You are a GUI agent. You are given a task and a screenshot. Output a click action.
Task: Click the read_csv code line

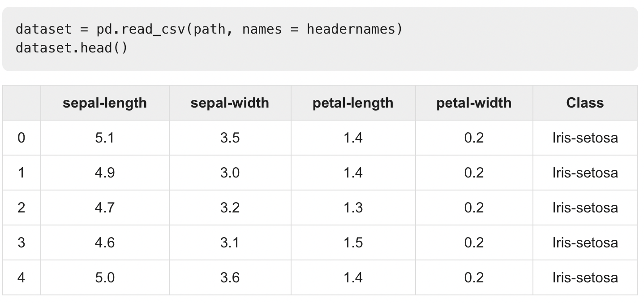[x=209, y=30]
